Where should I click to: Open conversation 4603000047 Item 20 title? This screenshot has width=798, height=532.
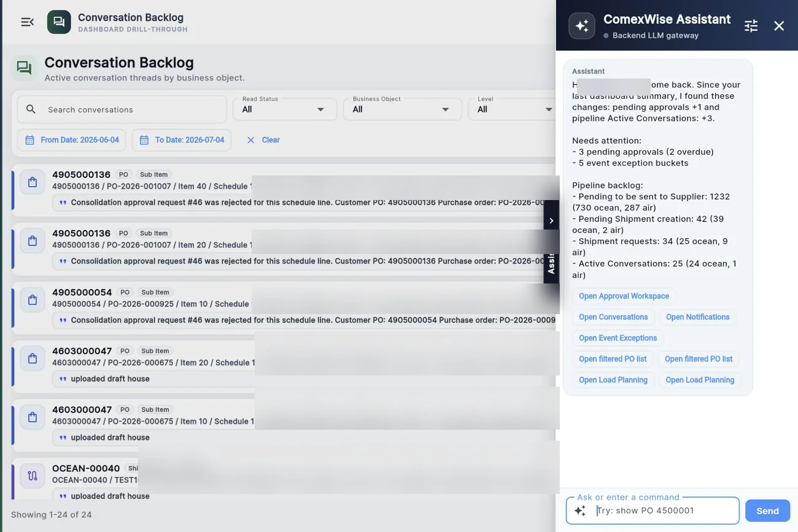pyautogui.click(x=82, y=351)
